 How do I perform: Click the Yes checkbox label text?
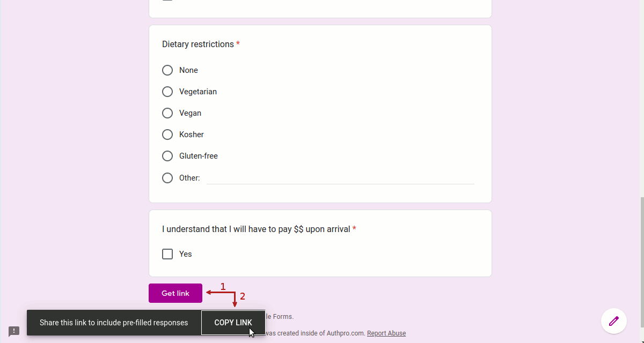pyautogui.click(x=186, y=254)
